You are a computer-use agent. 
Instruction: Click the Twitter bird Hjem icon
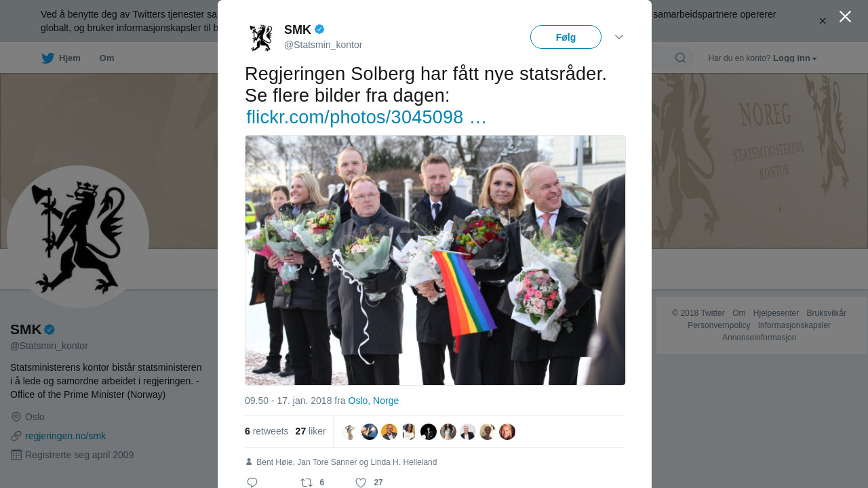[x=47, y=58]
